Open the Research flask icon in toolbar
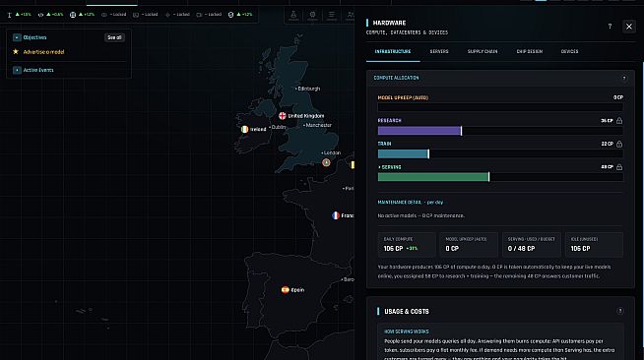 (293, 16)
